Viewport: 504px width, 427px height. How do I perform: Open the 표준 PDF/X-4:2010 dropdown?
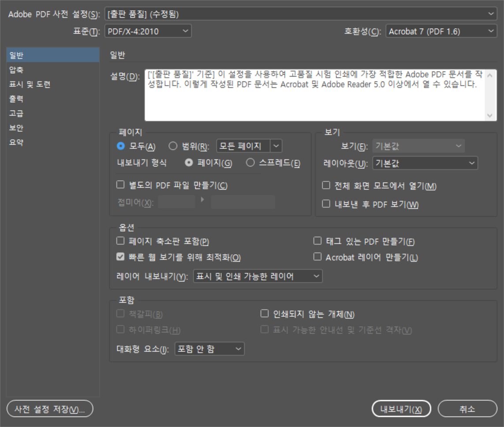point(148,31)
